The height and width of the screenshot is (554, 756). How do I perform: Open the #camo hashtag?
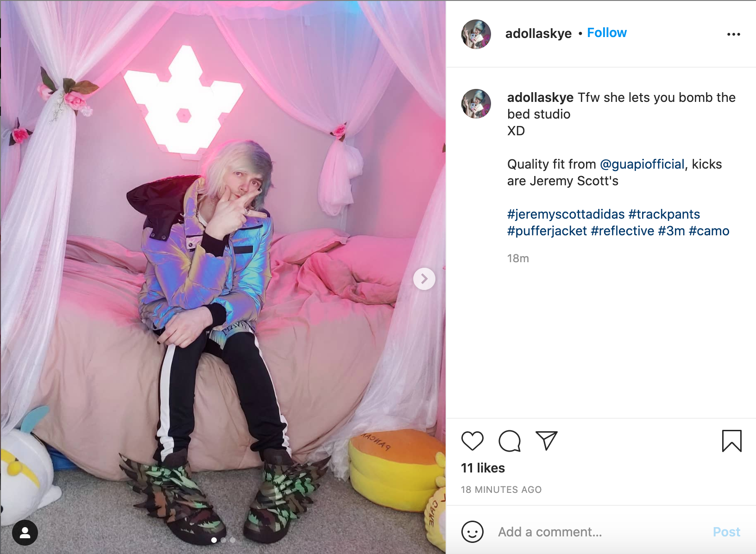709,231
